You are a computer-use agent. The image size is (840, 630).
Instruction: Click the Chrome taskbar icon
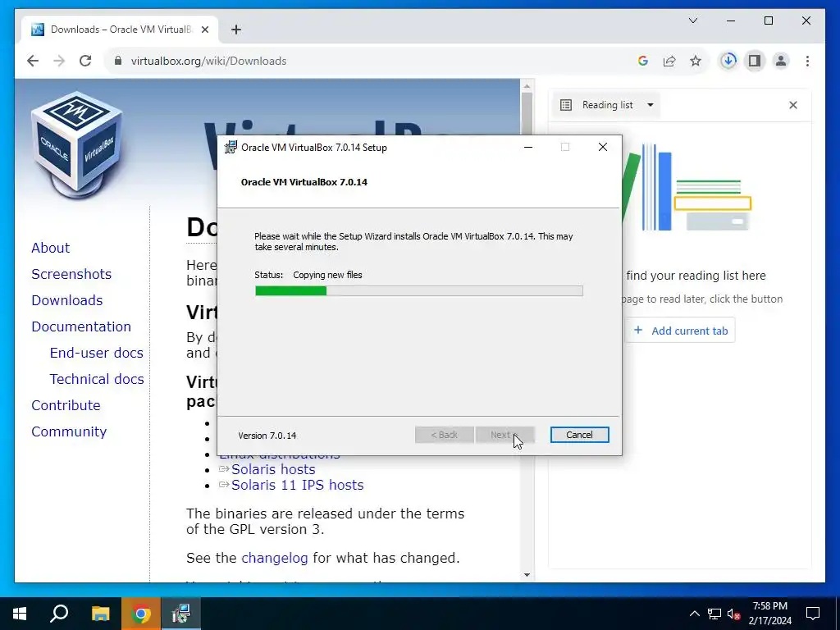click(141, 614)
